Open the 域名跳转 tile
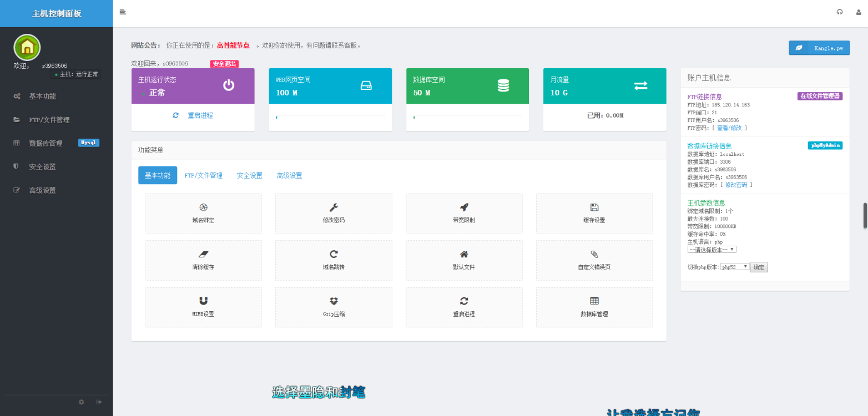Screen dimensions: 868x416 (334, 260)
